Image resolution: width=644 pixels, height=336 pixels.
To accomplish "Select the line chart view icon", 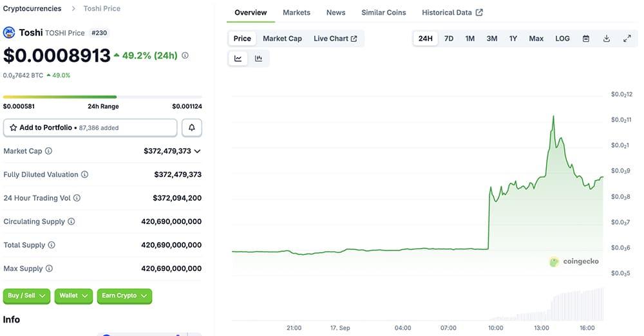I will [x=238, y=59].
